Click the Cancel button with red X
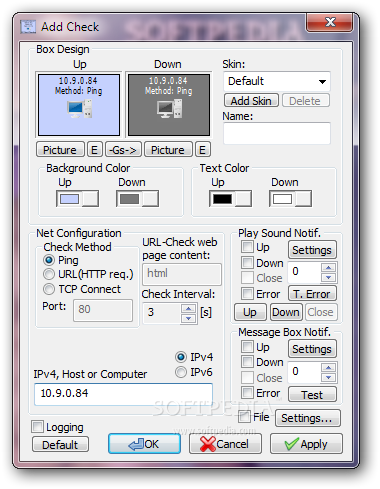Image resolution: width=380 pixels, height=489 pixels. 225,444
